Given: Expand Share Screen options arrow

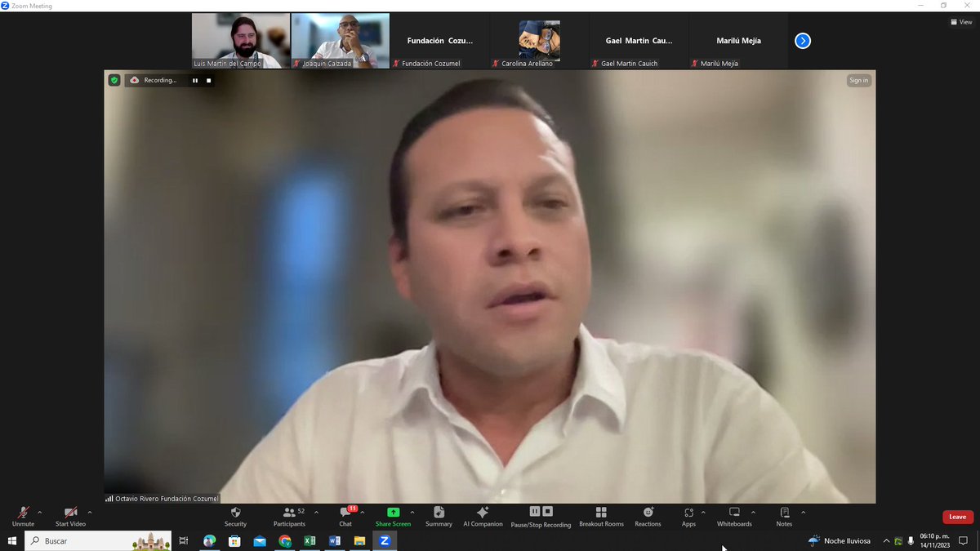Looking at the screenshot, I should pyautogui.click(x=412, y=513).
